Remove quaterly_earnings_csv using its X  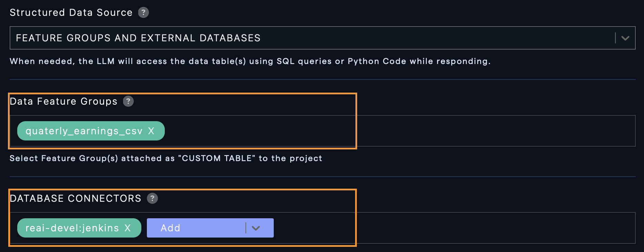point(151,131)
